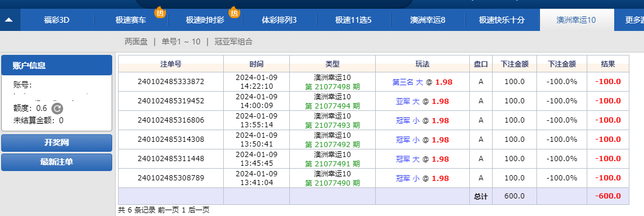Click draw period 第 21077490 期

click(333, 183)
